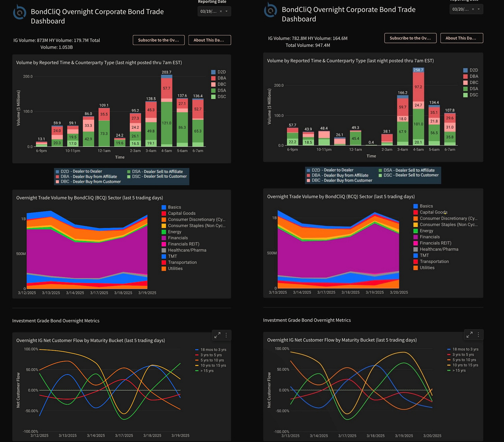Click the Energy green swatch in 03/20 legend

point(415,231)
